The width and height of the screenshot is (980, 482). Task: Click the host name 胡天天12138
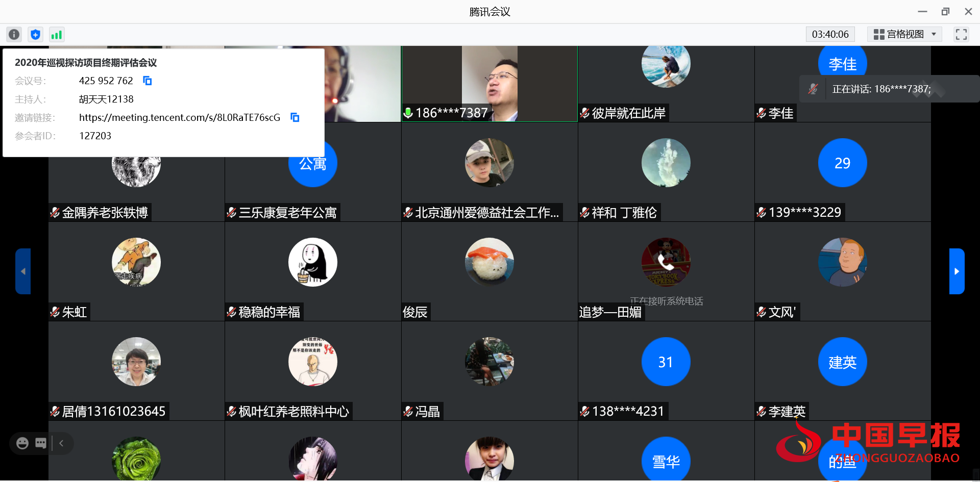(x=106, y=99)
